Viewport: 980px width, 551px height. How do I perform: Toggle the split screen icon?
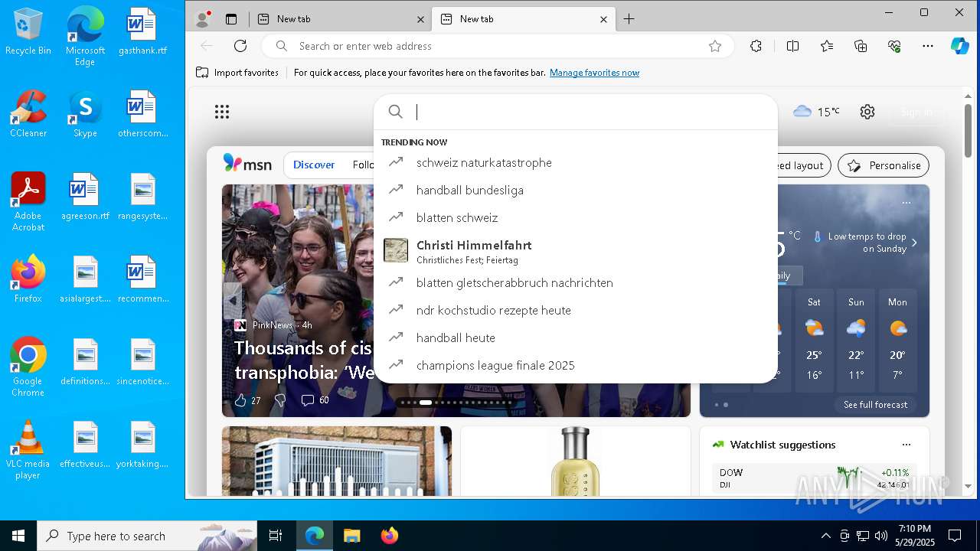click(792, 46)
